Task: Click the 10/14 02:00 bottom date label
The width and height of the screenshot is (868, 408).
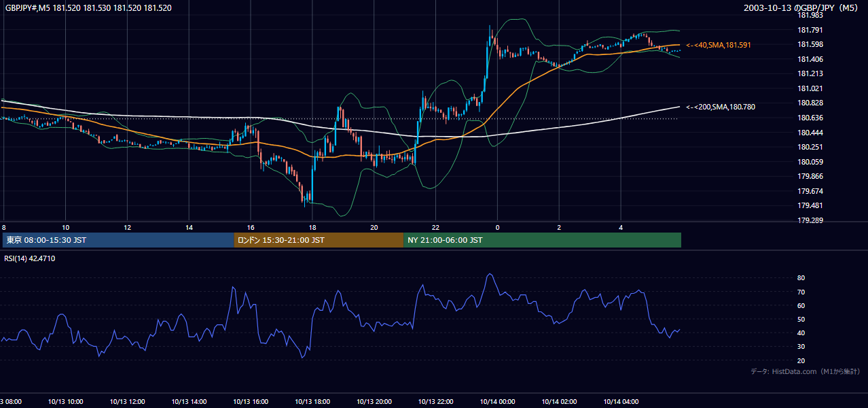Action: (559, 401)
